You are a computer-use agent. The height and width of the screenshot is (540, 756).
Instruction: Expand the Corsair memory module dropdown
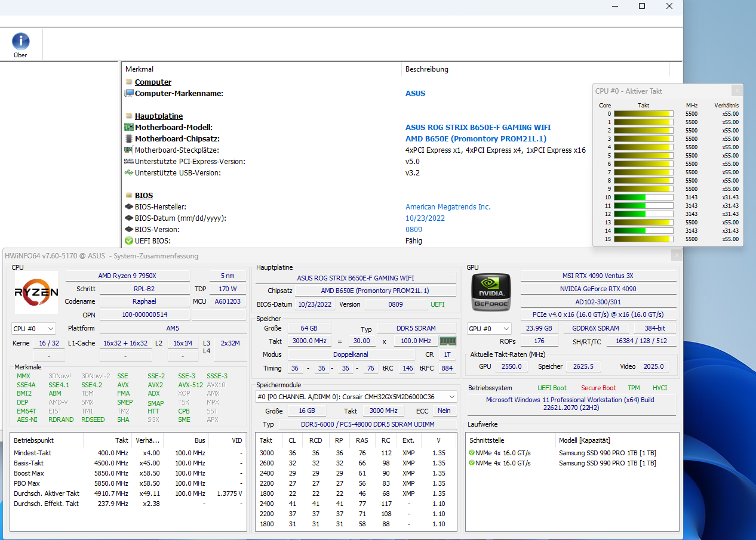tap(357, 397)
